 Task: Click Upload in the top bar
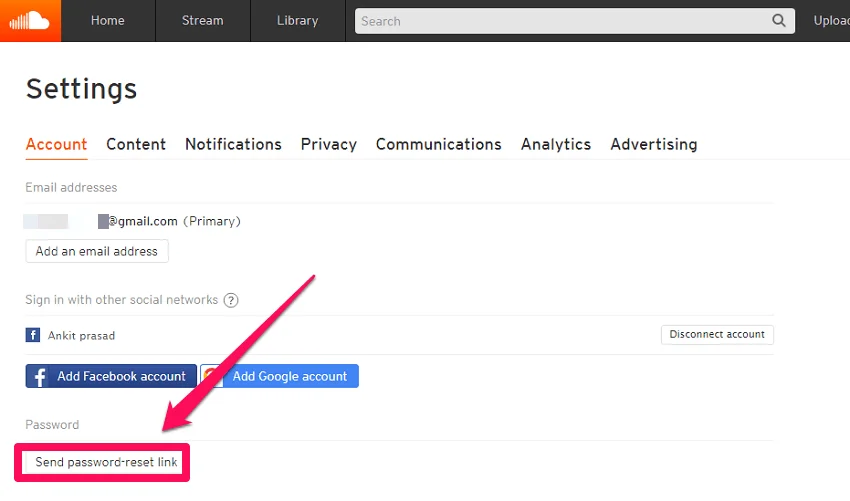[x=830, y=21]
